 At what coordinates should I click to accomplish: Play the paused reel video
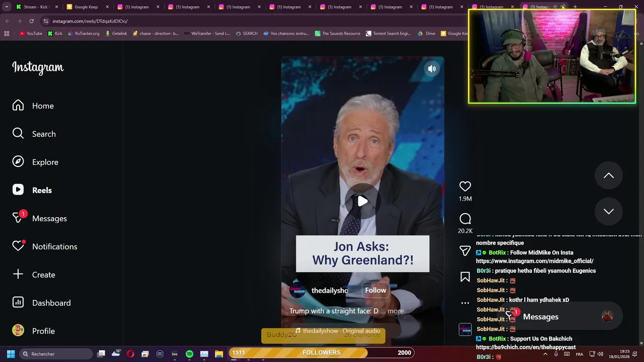[x=362, y=201]
